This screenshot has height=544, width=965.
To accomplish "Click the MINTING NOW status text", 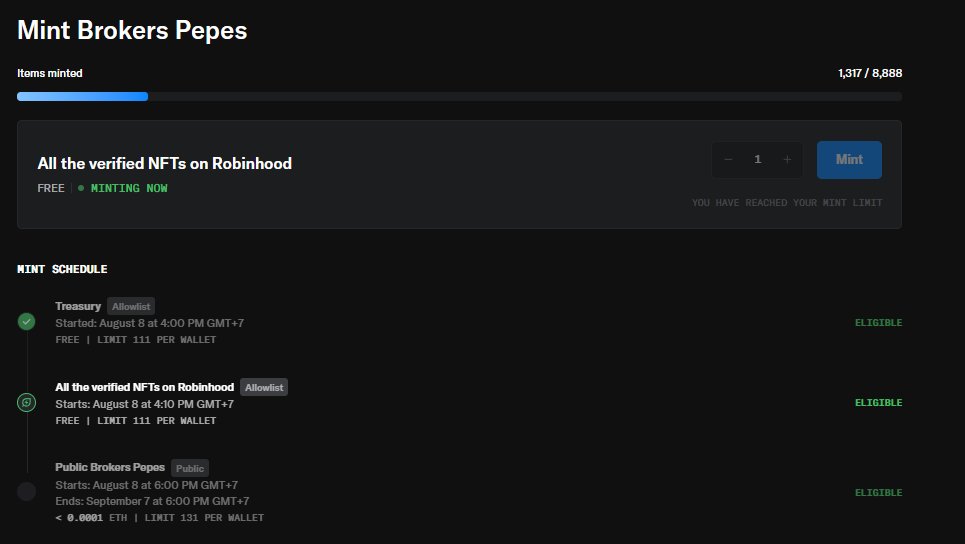I will click(129, 188).
